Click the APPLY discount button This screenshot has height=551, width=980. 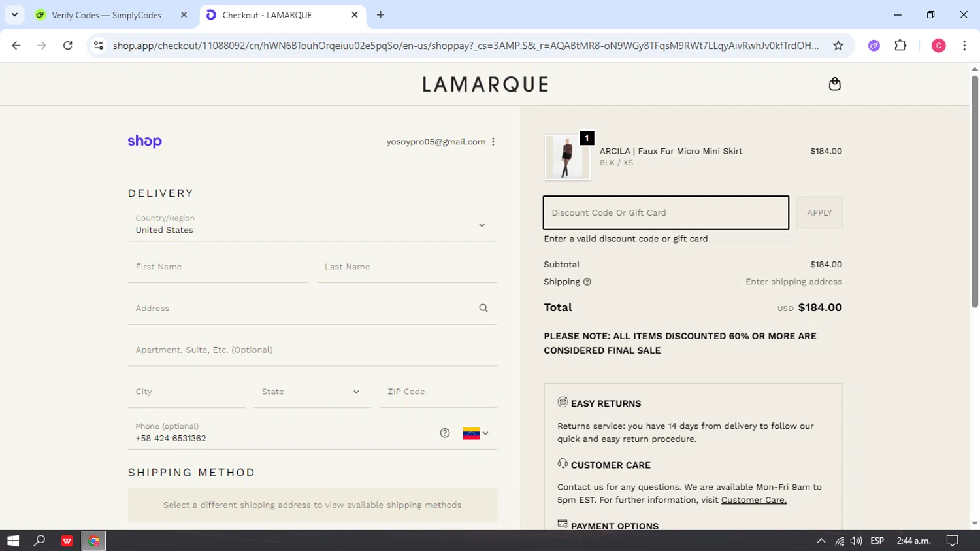click(x=819, y=213)
